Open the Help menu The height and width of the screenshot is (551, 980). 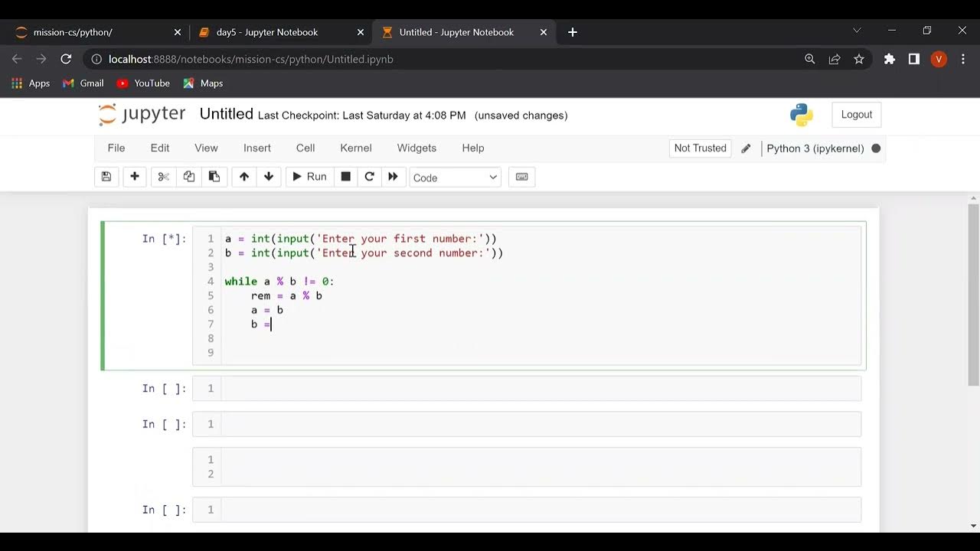pos(473,148)
